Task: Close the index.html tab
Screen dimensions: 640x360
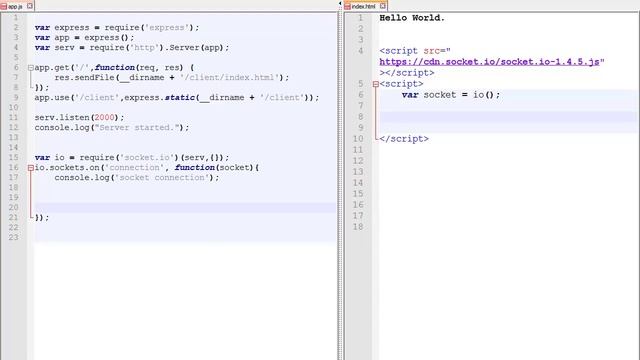Action: pos(382,6)
